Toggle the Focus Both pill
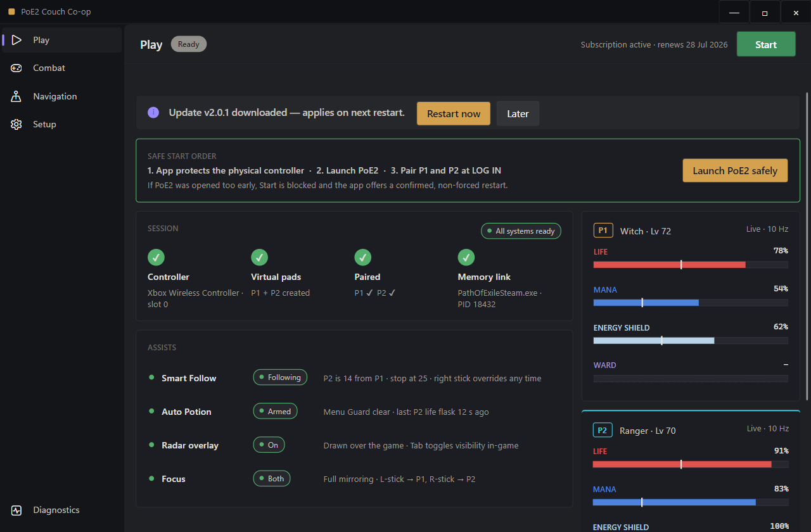Screen dimensions: 811x532 (272, 478)
